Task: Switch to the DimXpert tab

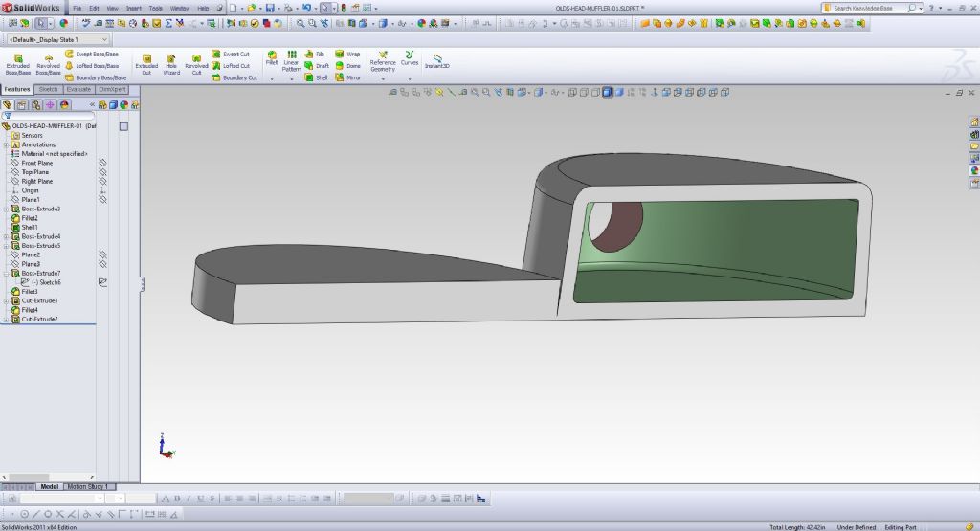Action: tap(113, 89)
